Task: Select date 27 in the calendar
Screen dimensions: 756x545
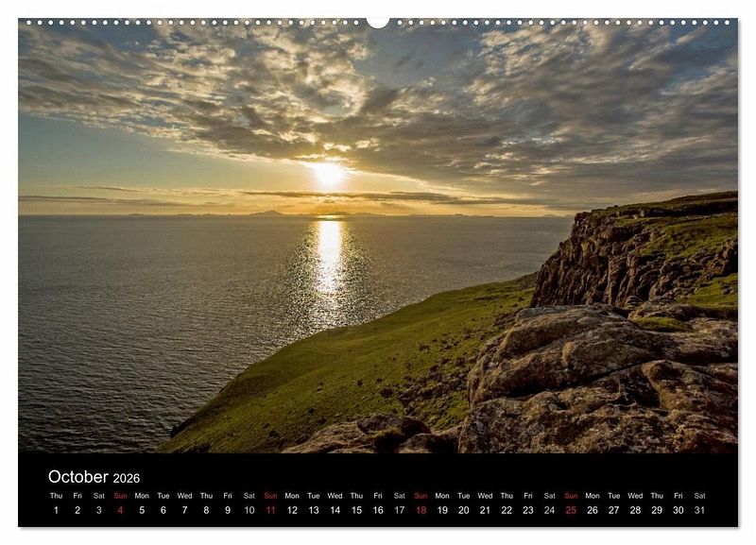Action: point(613,510)
